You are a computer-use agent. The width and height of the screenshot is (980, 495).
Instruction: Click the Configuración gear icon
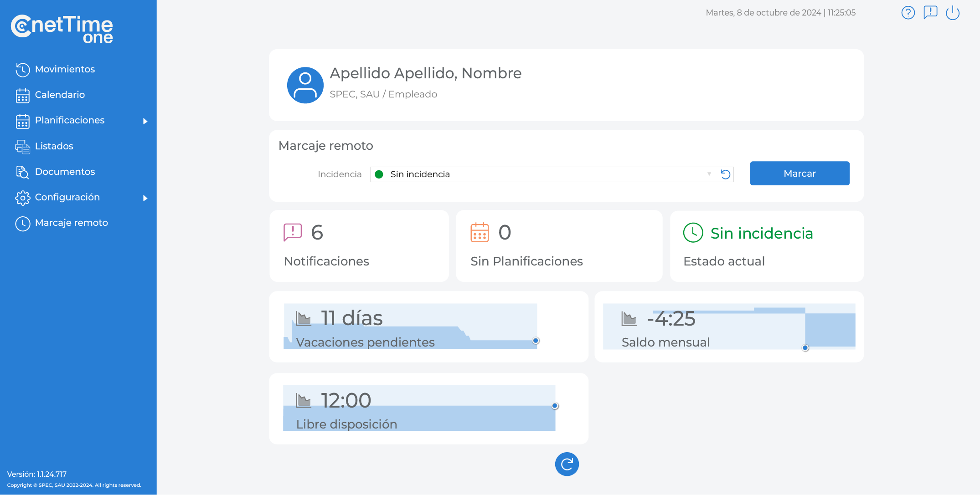point(23,198)
